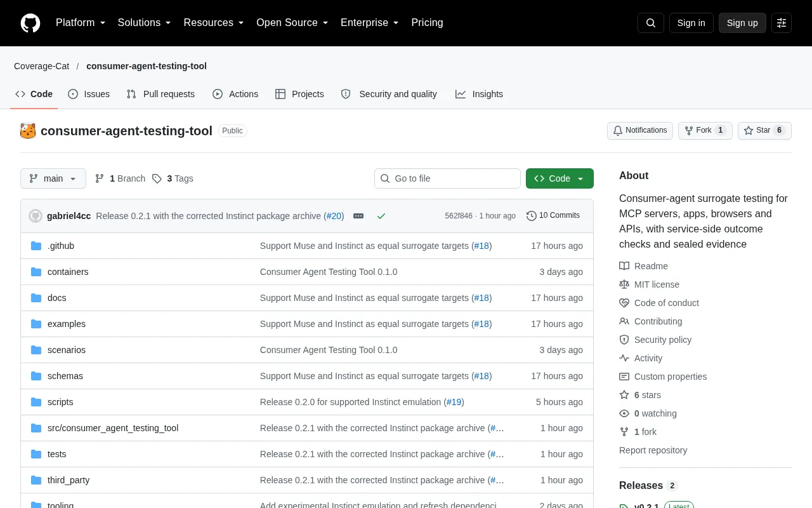This screenshot has width=812, height=508.
Task: Open the Platform dropdown menu
Action: (81, 23)
